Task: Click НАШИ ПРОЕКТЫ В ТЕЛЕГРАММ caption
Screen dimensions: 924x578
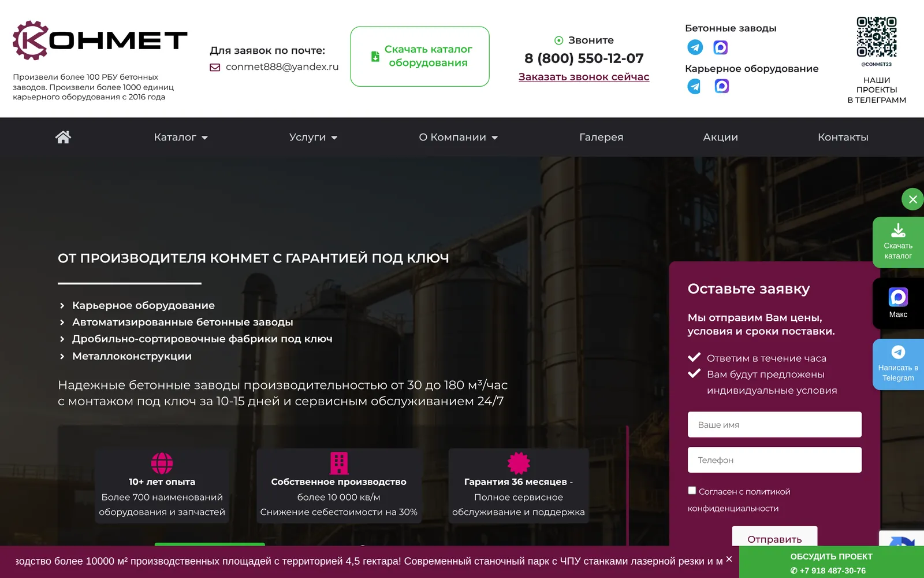Action: (877, 90)
